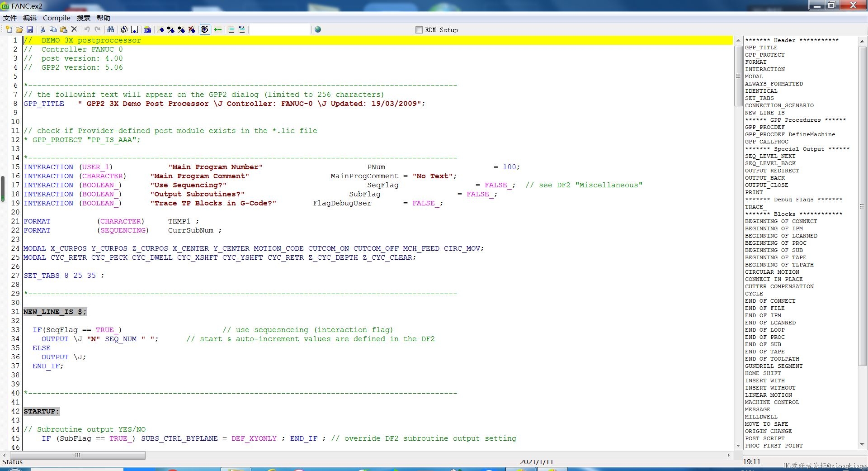Click the editor vertical scrollbar up arrow
868x471 pixels.
point(738,41)
